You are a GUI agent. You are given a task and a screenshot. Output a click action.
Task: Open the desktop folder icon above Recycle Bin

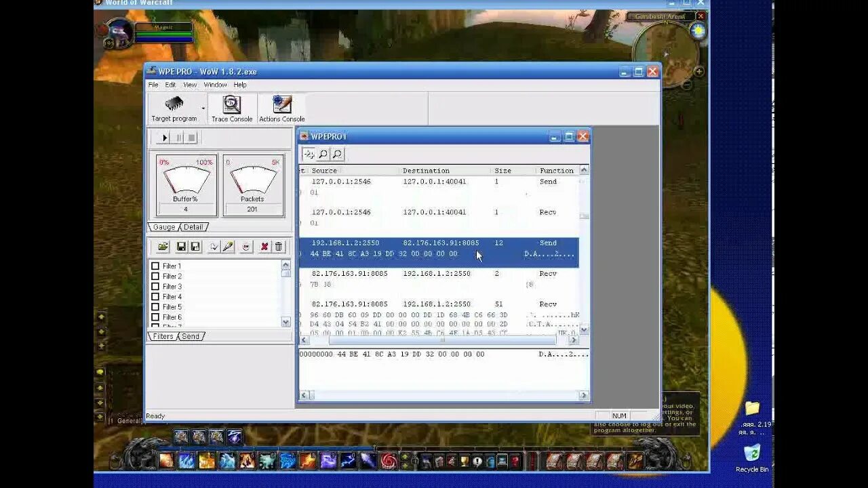click(752, 408)
